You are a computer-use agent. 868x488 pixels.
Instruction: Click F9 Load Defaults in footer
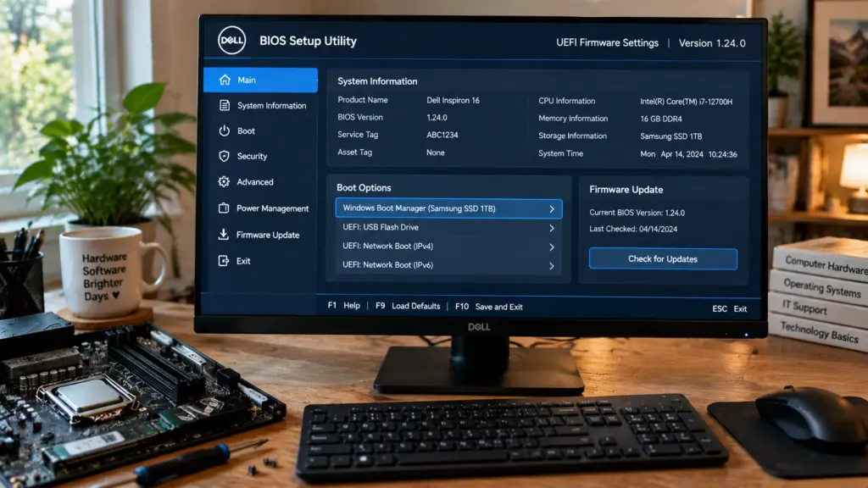coord(408,306)
